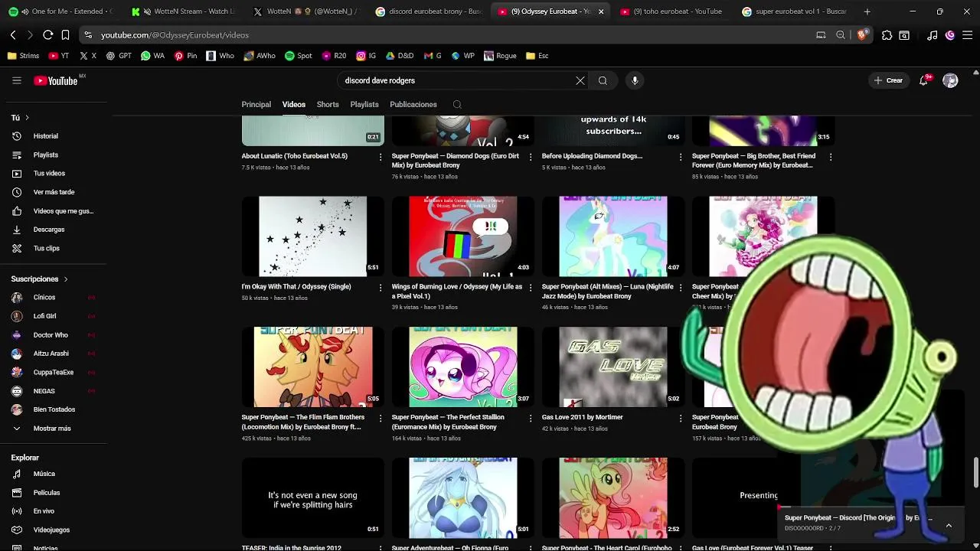This screenshot has width=980, height=551.
Task: Open a new browser tab
Action: [867, 11]
